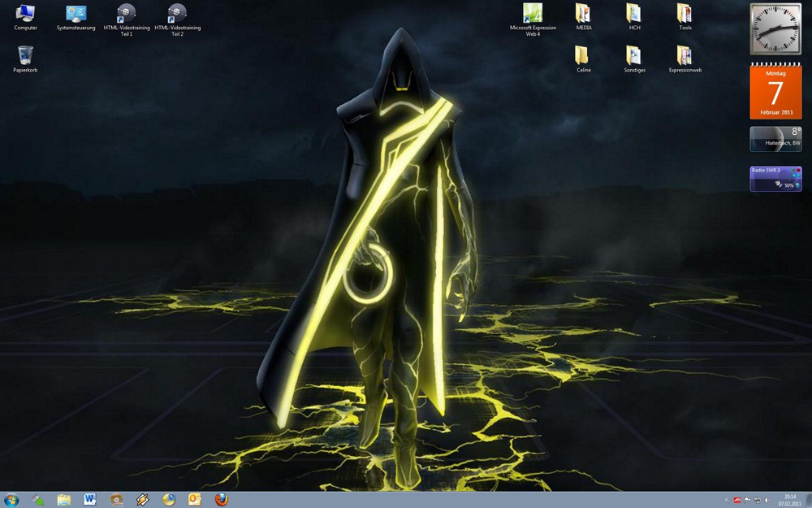Open the Expressionweb folder

coord(685,56)
